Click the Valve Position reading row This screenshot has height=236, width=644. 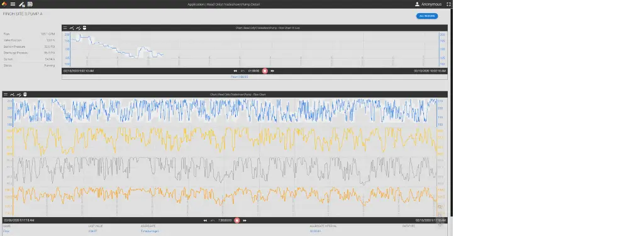point(29,40)
